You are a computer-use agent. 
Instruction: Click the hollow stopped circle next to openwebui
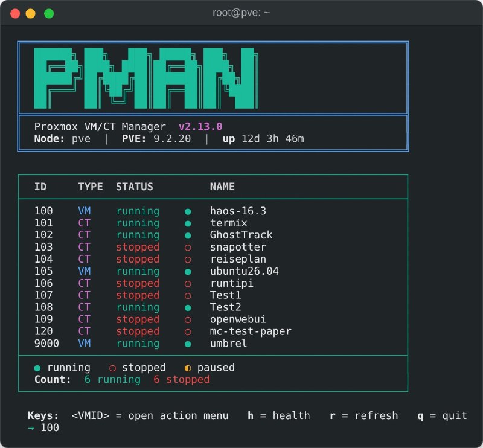point(188,320)
